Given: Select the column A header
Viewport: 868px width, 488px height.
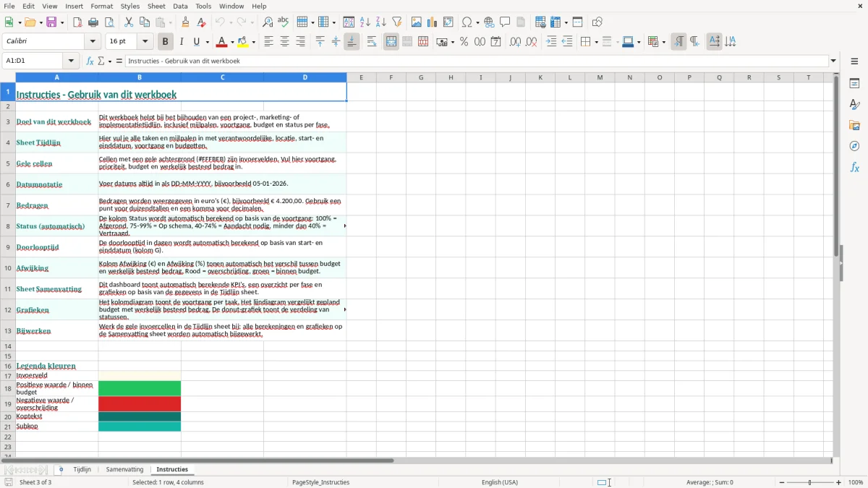Looking at the screenshot, I should (56, 77).
